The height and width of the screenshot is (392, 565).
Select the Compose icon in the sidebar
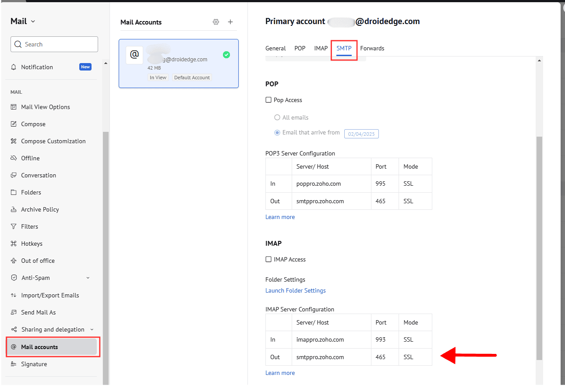(14, 124)
